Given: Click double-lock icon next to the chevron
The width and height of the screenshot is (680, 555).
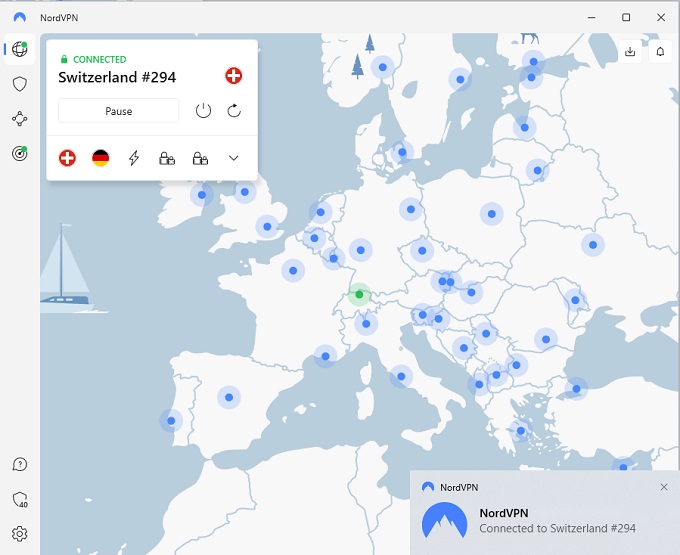Looking at the screenshot, I should click(200, 158).
